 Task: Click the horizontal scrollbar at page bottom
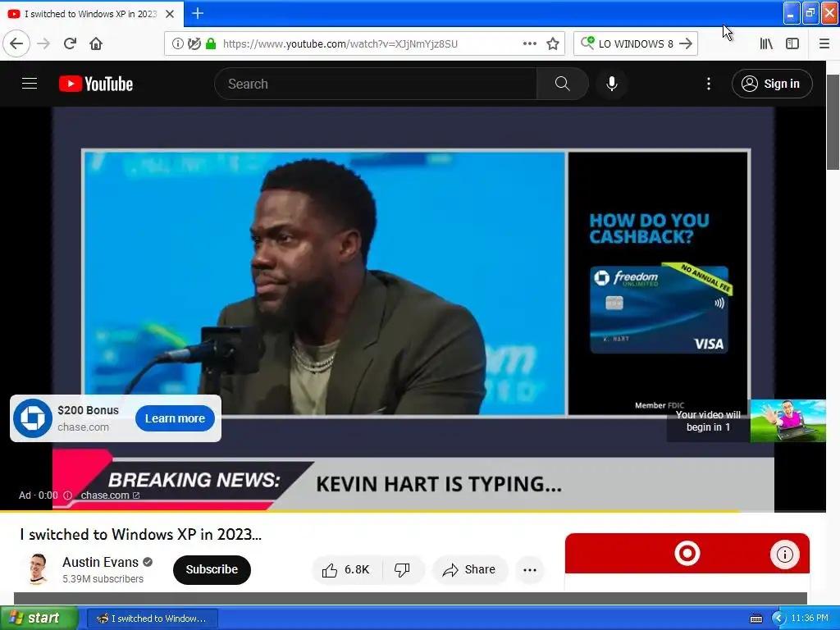pyautogui.click(x=410, y=598)
